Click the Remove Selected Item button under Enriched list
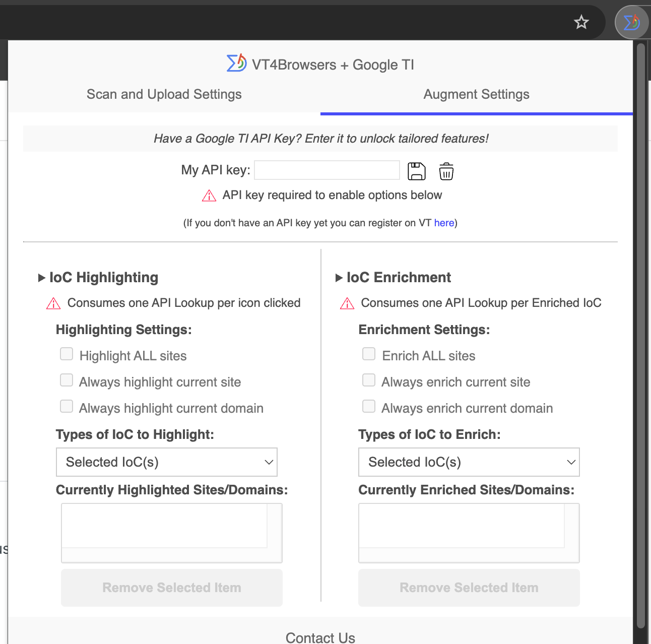Image resolution: width=651 pixels, height=644 pixels. pyautogui.click(x=469, y=588)
